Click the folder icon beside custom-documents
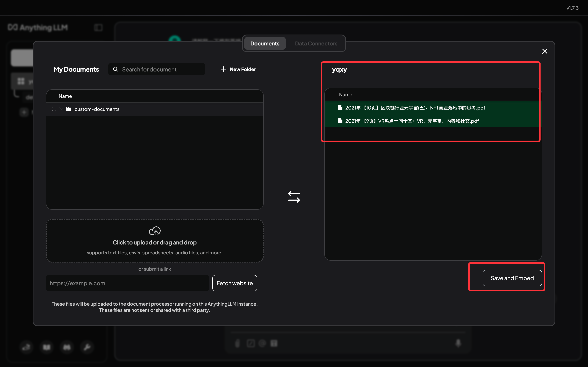 [x=69, y=109]
